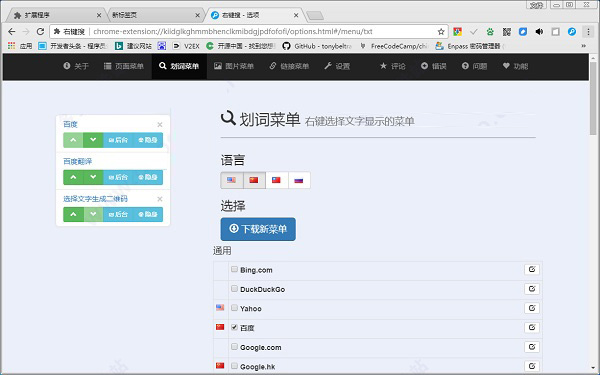The image size is (600, 375).
Task: Open the 应用 apps grid shortcut
Action: pyautogui.click(x=20, y=46)
